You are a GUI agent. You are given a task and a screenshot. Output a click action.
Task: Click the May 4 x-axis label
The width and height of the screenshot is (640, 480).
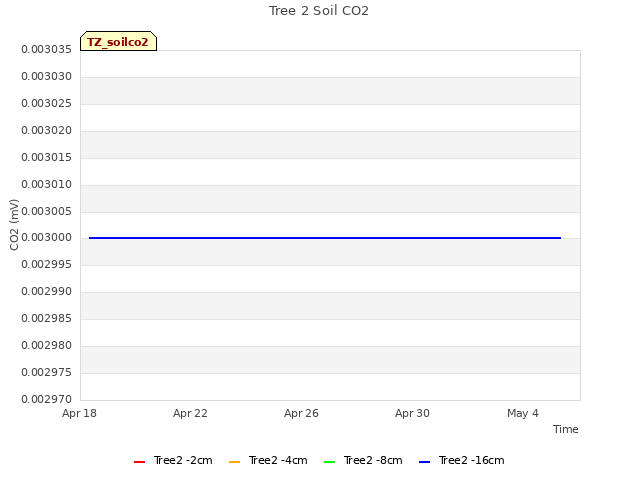(523, 413)
